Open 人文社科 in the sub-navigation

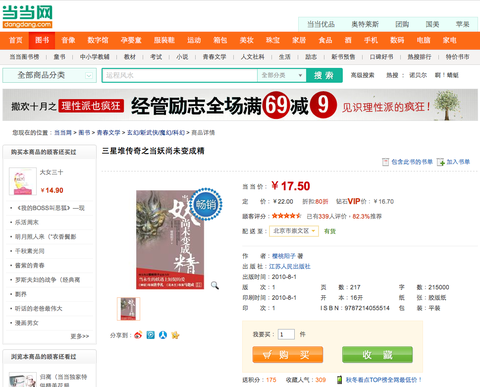pos(253,57)
